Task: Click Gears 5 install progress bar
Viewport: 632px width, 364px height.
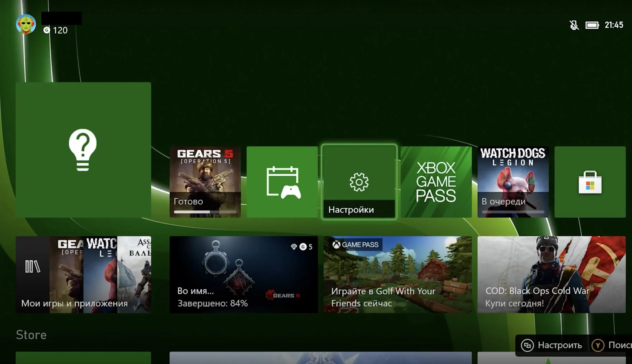Action: pos(205,212)
